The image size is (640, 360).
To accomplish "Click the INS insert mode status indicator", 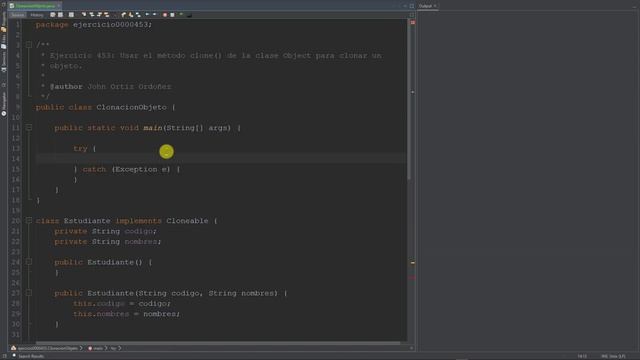I will 604,356.
